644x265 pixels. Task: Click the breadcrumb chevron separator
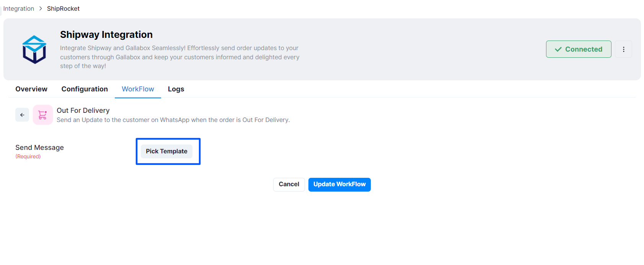[x=41, y=8]
